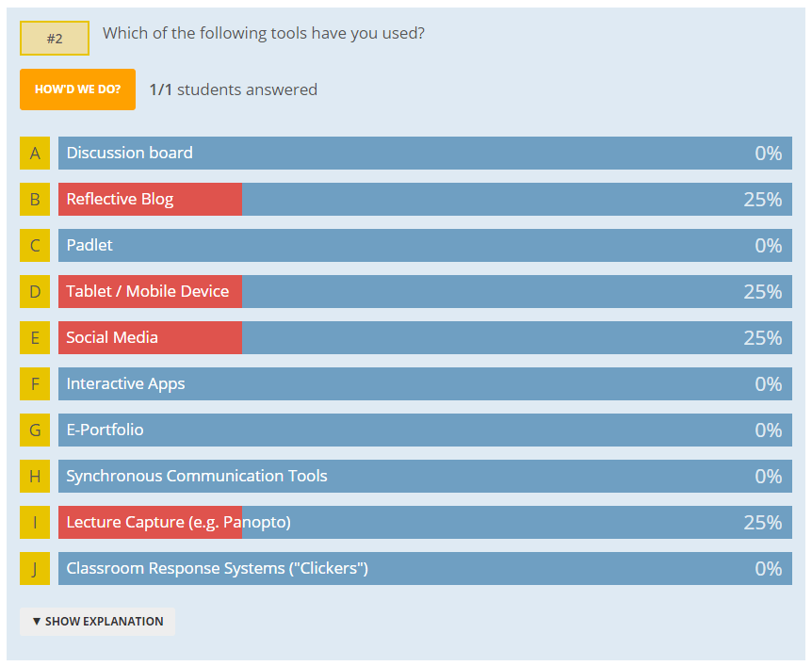Image resolution: width=812 pixels, height=666 pixels.
Task: Click the #2 question number badge
Action: (x=54, y=39)
